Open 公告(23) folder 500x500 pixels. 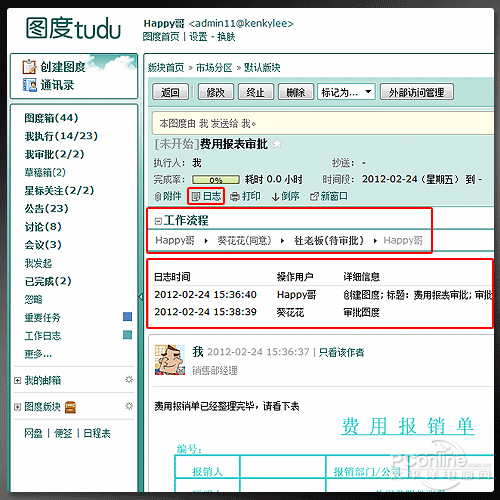[x=46, y=209]
